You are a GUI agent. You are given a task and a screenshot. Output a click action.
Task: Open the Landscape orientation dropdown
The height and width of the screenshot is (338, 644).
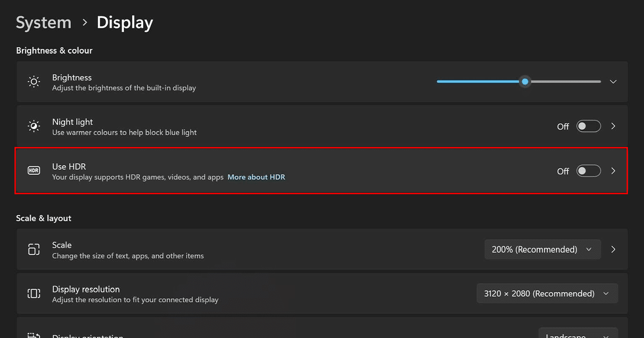coord(577,334)
